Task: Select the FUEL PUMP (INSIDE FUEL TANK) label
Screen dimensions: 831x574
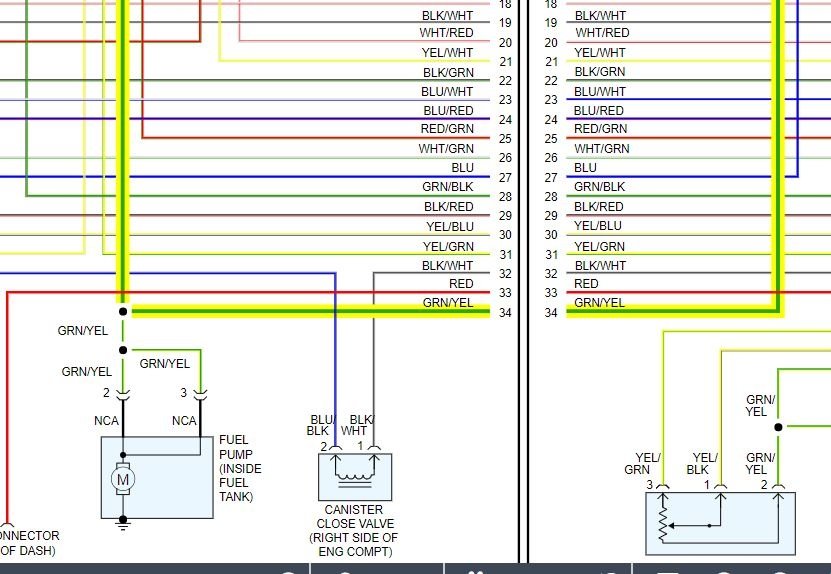Action: [x=236, y=468]
